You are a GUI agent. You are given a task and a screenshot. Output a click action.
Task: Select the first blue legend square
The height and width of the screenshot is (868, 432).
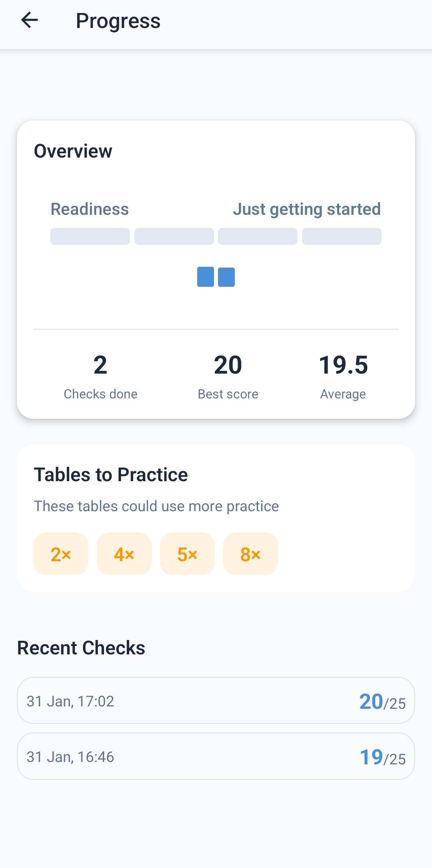tap(205, 276)
